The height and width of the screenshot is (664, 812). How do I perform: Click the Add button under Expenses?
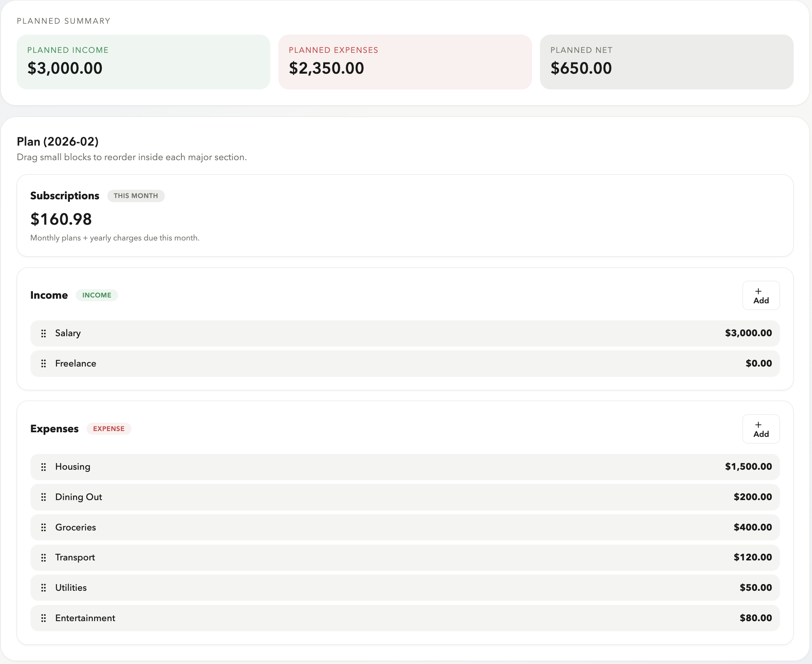761,429
